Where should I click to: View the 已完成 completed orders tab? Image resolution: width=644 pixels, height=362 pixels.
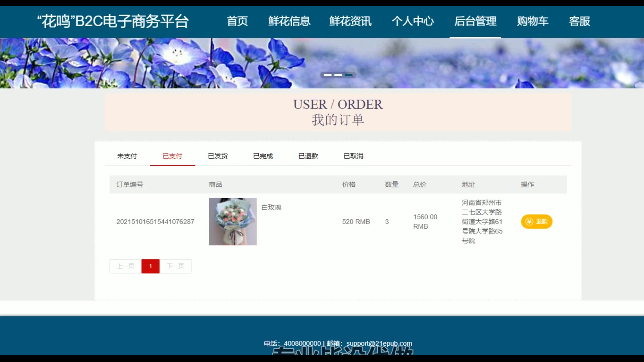pyautogui.click(x=263, y=156)
